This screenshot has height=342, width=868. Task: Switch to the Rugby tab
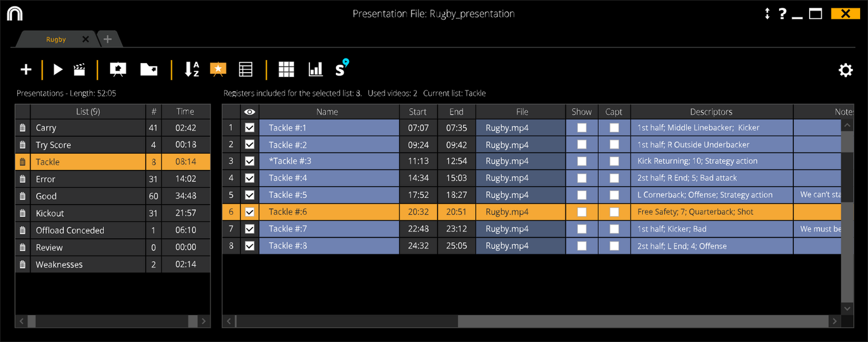coord(56,40)
